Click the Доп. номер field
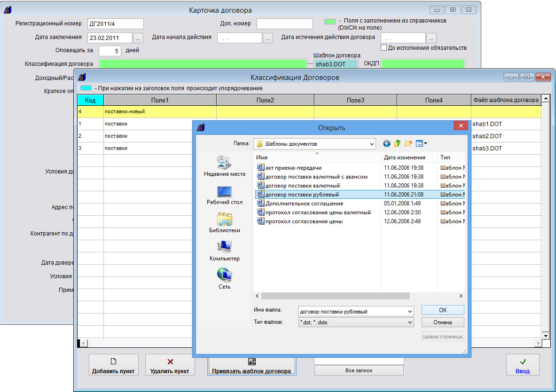 coord(285,24)
